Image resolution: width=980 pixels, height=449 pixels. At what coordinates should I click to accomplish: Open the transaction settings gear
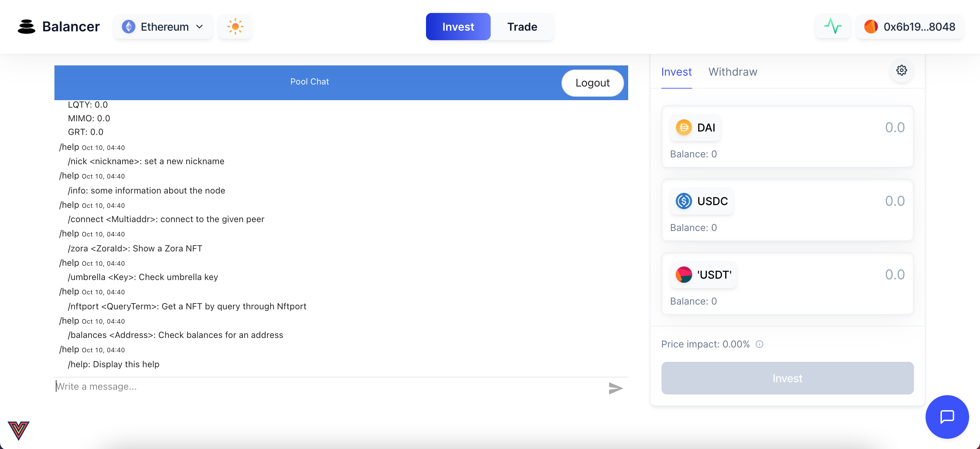901,70
